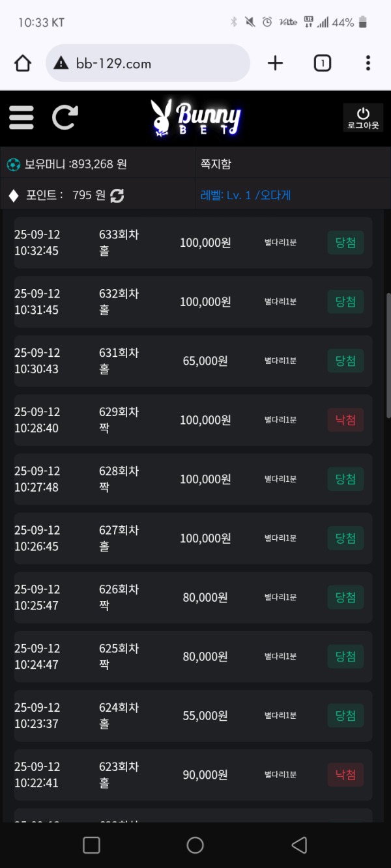Tap the home icon in the browser toolbar

click(23, 63)
